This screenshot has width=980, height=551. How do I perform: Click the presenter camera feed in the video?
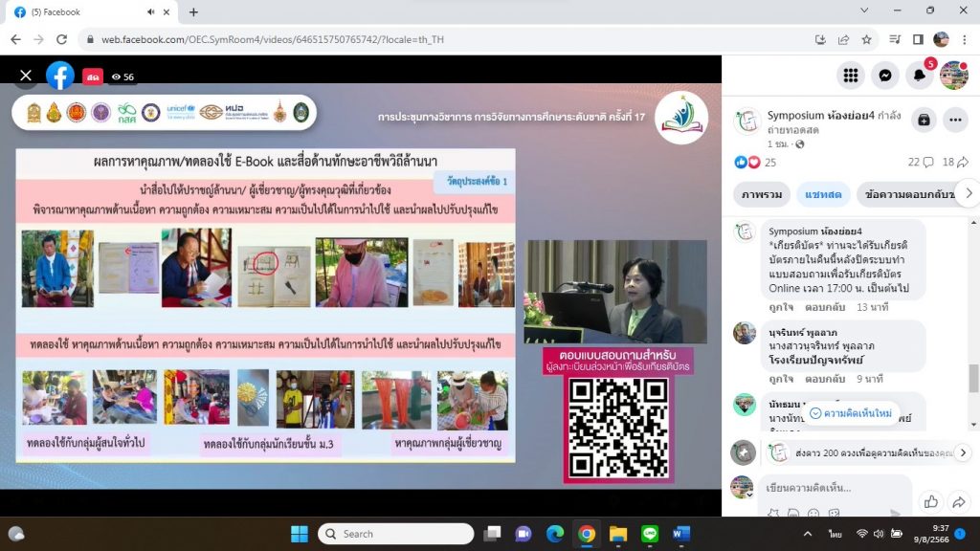(x=615, y=292)
